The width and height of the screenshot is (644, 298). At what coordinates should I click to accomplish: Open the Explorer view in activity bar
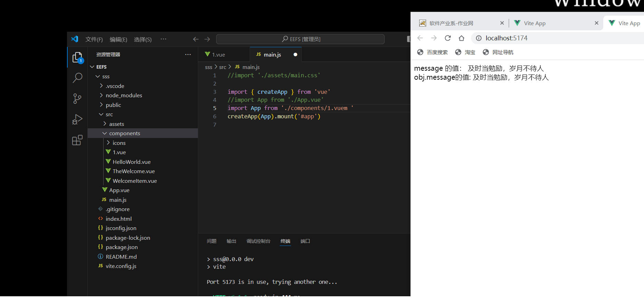pos(77,58)
